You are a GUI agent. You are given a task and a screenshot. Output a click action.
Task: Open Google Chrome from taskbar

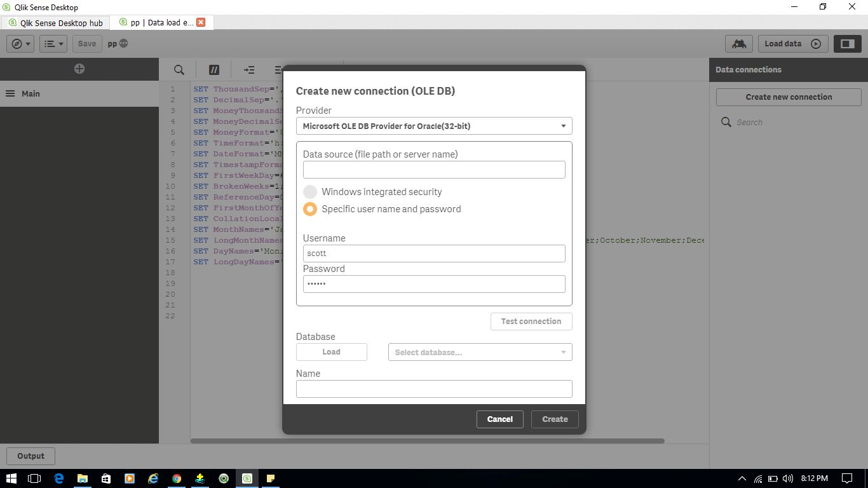(177, 478)
